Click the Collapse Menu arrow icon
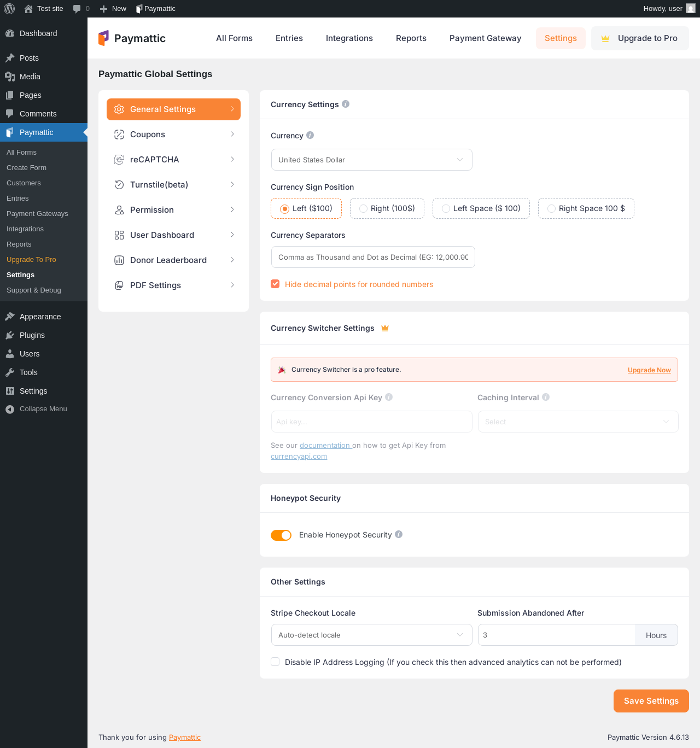This screenshot has height=748, width=700. pos(10,409)
